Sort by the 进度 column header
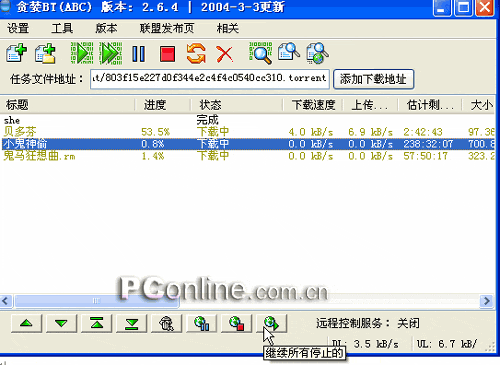 [163, 105]
